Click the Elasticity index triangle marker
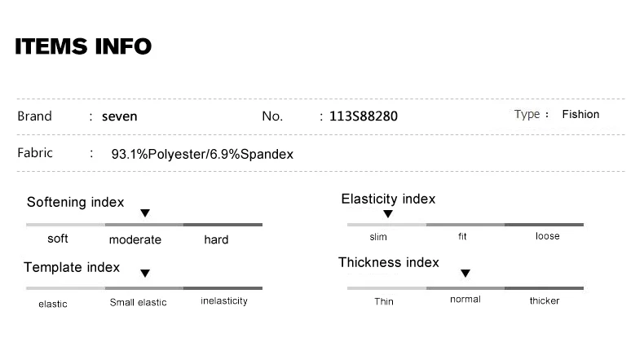Viewport: 644px width, 342px height. 388,213
